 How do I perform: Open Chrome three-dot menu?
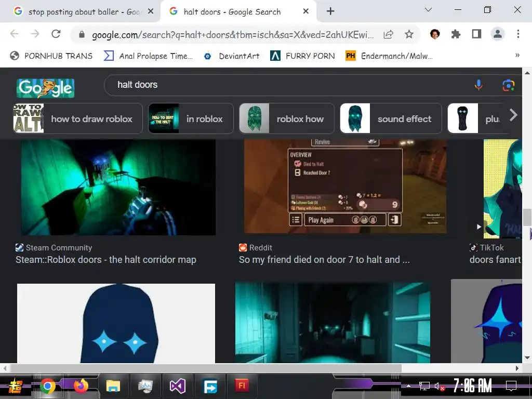518,34
